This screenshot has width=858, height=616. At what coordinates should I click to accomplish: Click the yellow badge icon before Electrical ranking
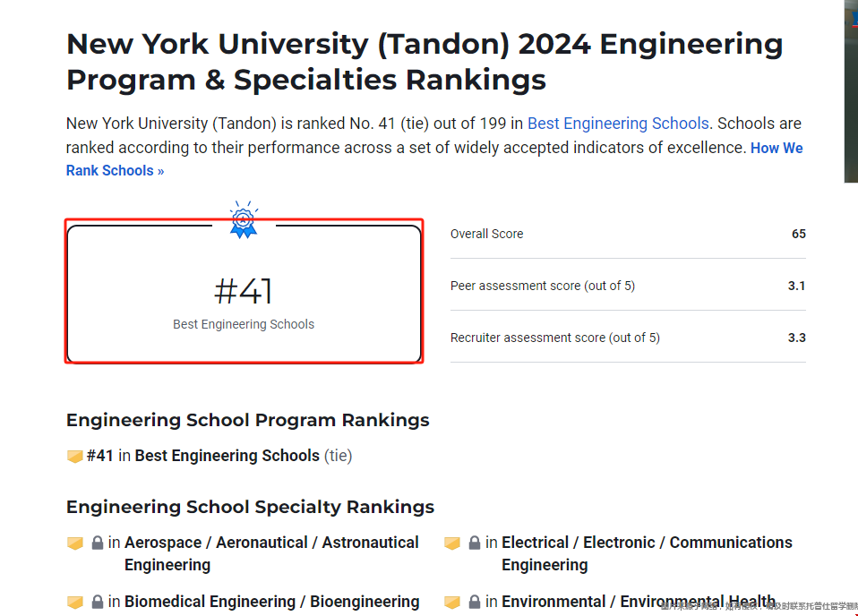point(452,543)
